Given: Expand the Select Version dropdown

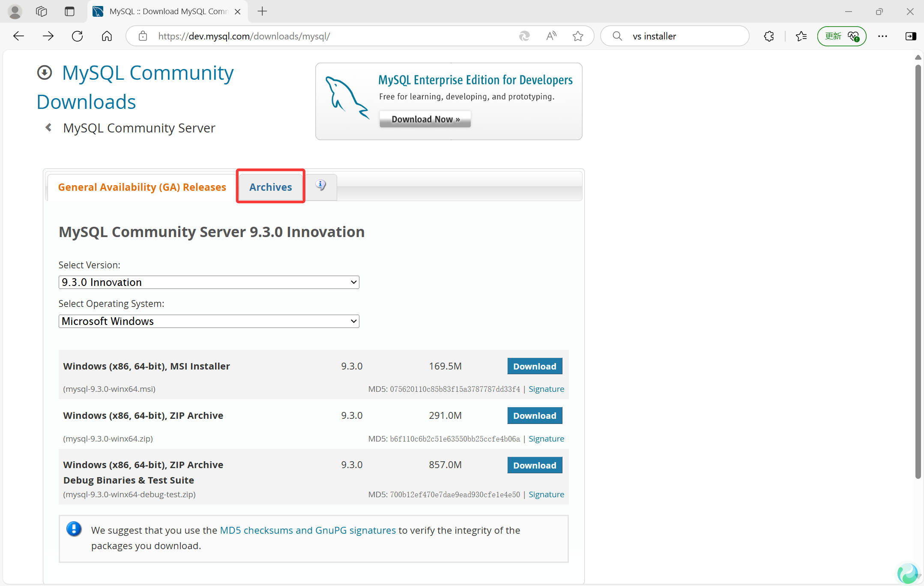Looking at the screenshot, I should (x=209, y=282).
